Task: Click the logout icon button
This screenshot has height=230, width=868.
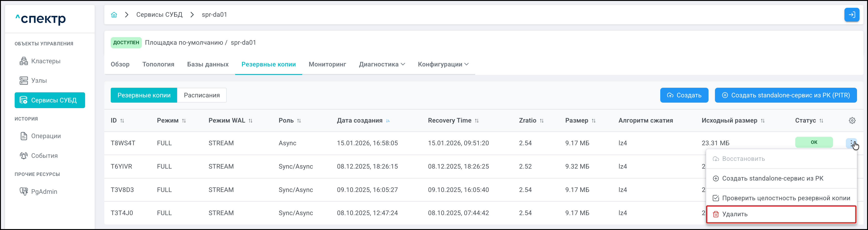Action: (852, 15)
